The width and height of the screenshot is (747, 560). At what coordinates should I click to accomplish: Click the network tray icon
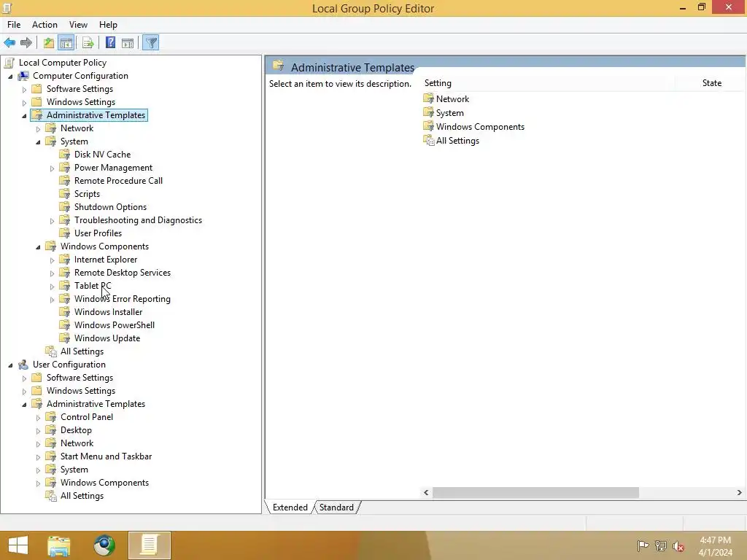(x=661, y=545)
